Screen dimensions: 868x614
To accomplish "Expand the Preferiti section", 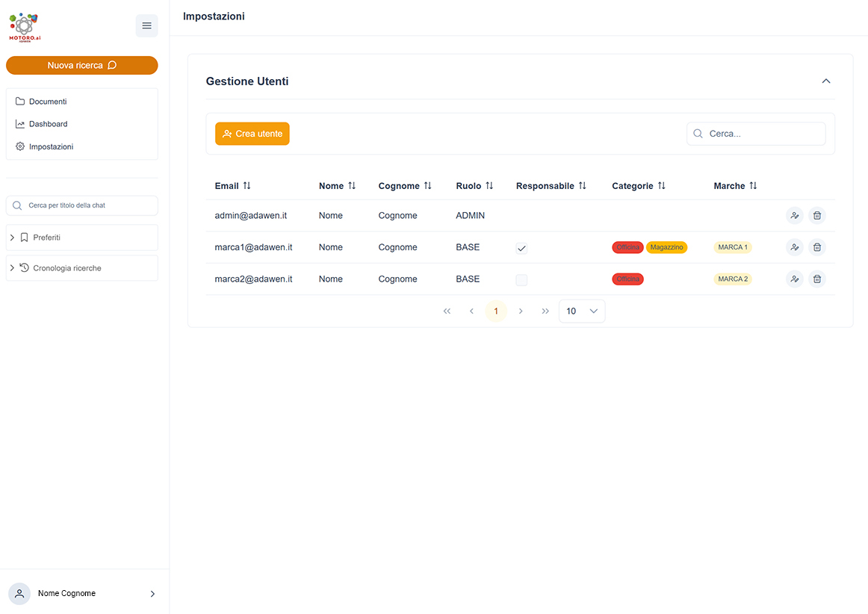I will [x=82, y=238].
